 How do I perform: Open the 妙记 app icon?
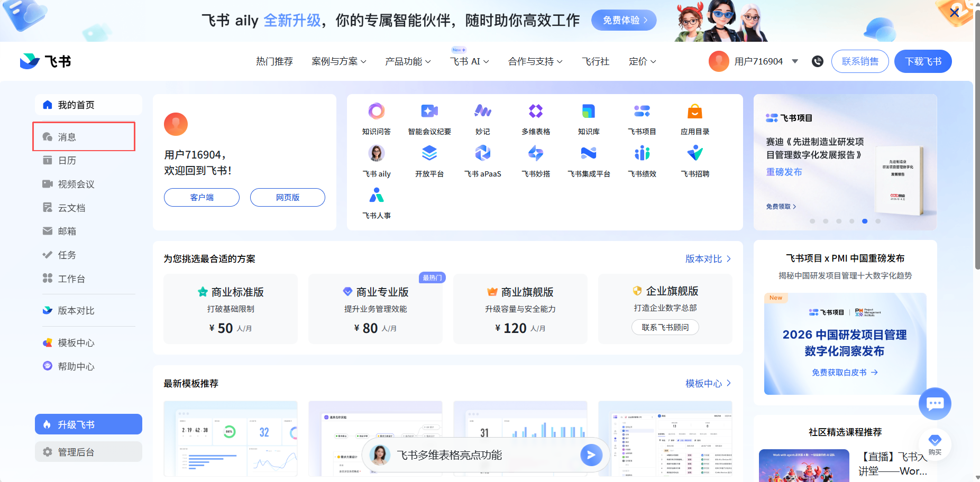483,112
